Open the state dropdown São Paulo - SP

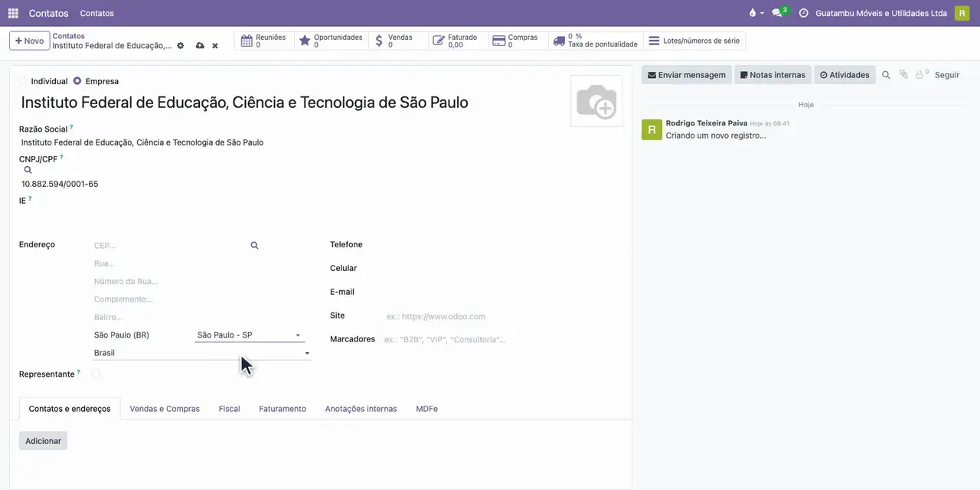click(250, 335)
